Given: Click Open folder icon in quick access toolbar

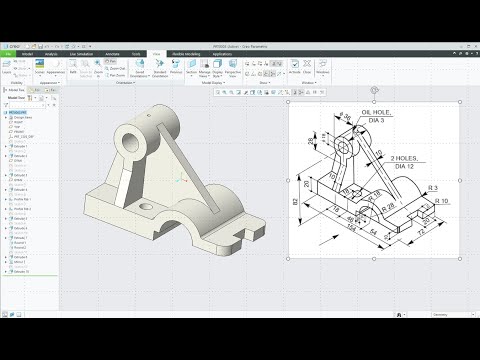Looking at the screenshot, I should (34, 46).
